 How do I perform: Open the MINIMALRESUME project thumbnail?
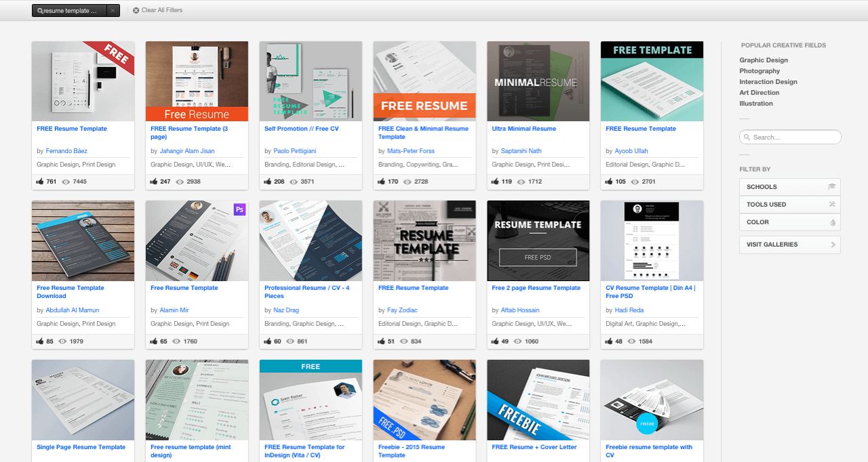coord(538,81)
